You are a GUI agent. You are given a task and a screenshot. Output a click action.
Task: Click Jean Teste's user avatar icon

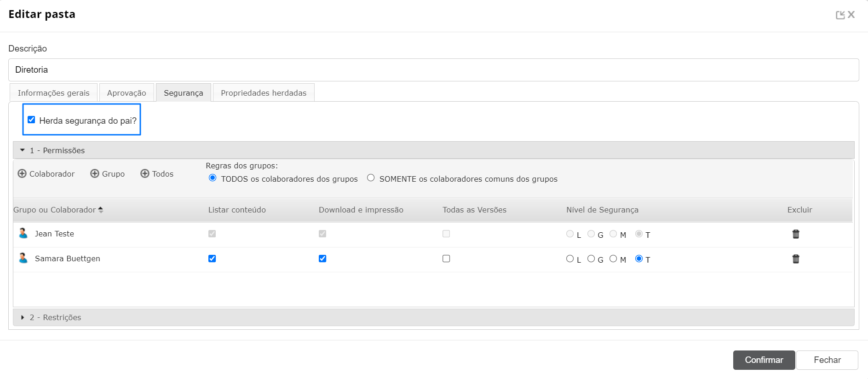click(x=23, y=233)
